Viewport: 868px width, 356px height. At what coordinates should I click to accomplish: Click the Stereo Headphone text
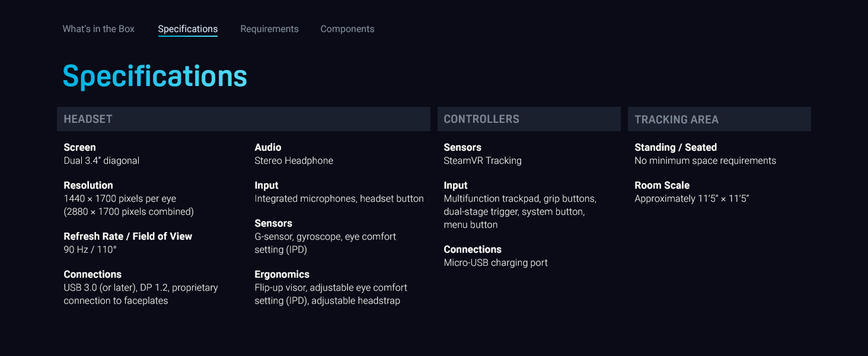[x=294, y=161]
